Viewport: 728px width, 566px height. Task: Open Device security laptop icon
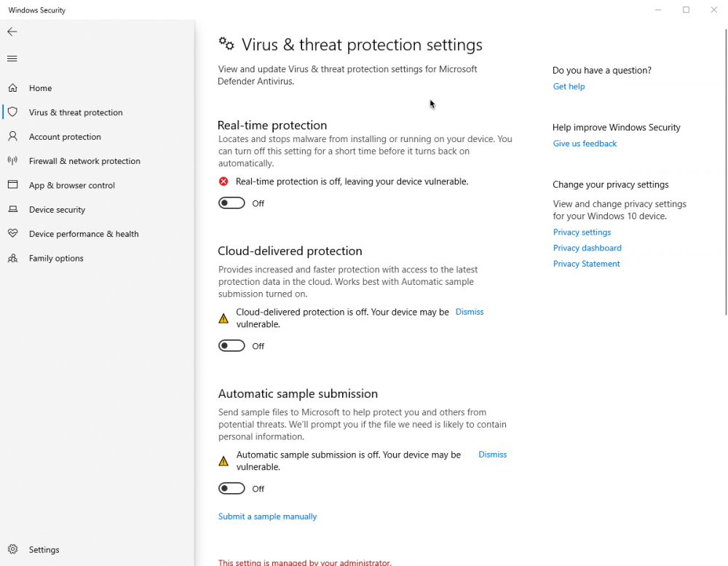click(13, 209)
